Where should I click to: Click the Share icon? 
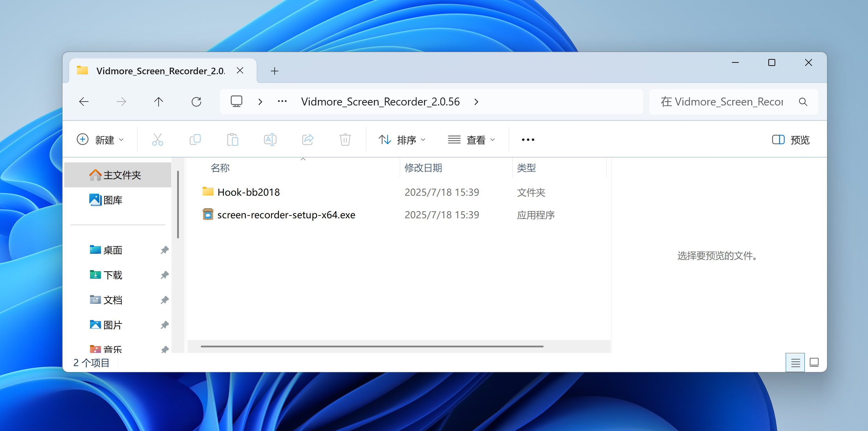point(308,140)
